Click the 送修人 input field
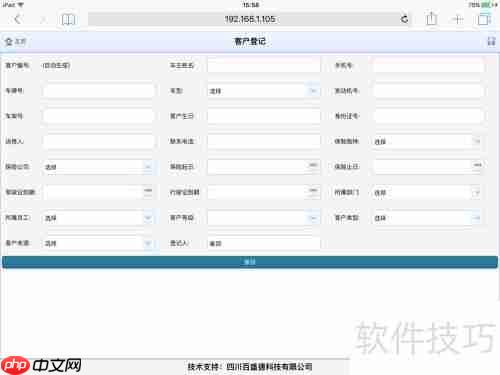 click(98, 141)
